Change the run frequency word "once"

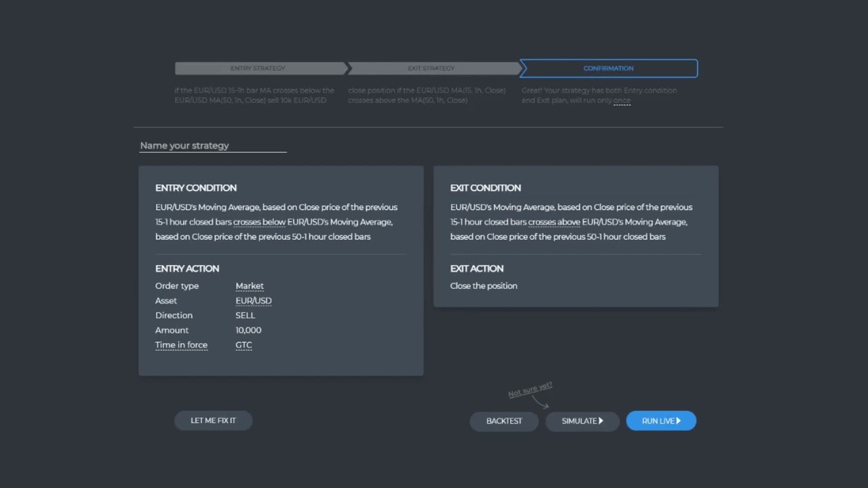click(x=622, y=100)
